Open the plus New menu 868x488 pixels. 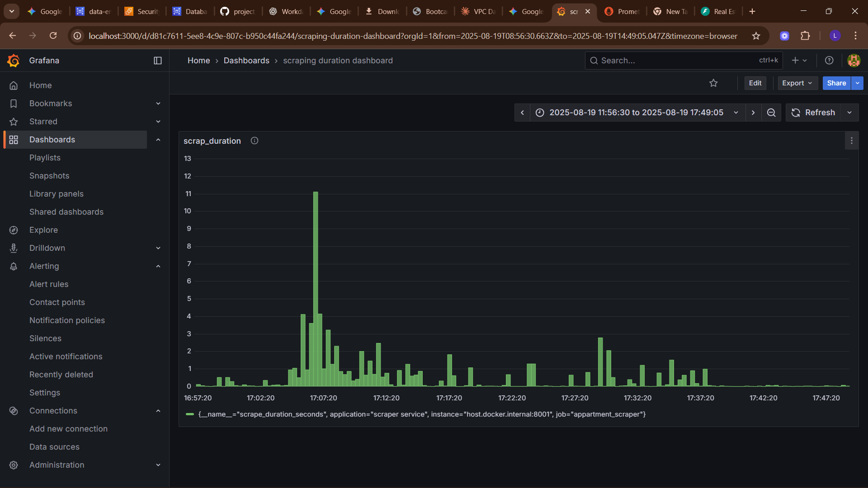tap(799, 61)
